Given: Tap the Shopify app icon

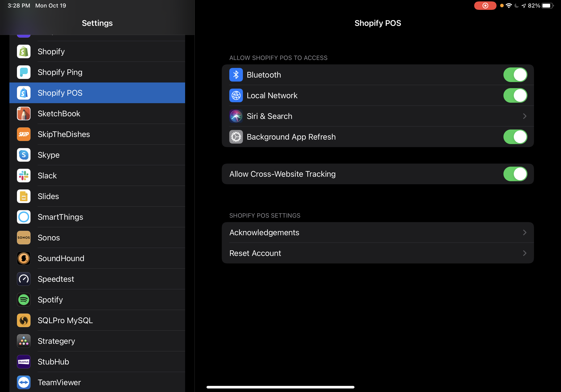Looking at the screenshot, I should 24,51.
